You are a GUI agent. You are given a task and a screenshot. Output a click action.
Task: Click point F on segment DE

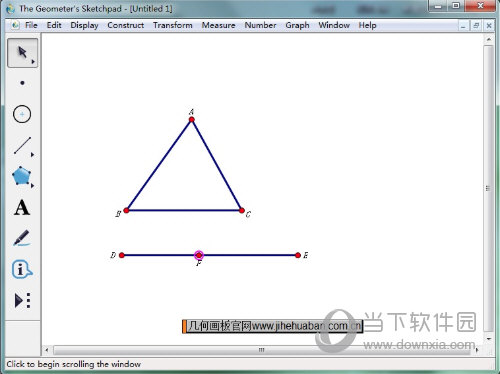(199, 255)
